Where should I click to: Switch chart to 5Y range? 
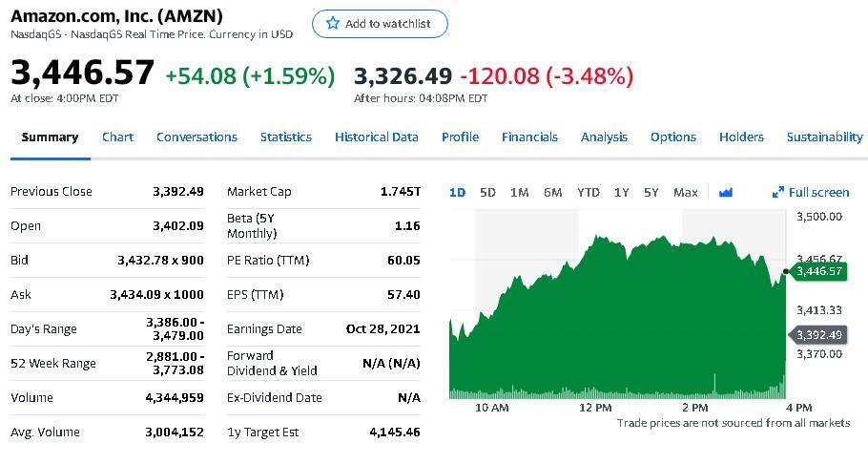pos(651,192)
